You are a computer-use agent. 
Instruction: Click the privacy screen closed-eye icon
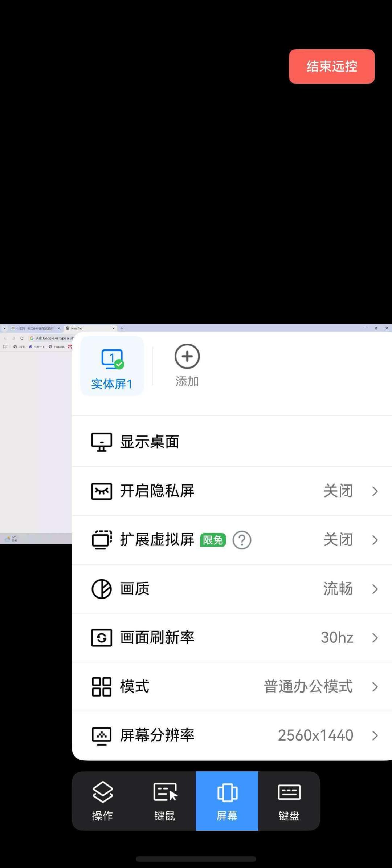[x=101, y=491]
